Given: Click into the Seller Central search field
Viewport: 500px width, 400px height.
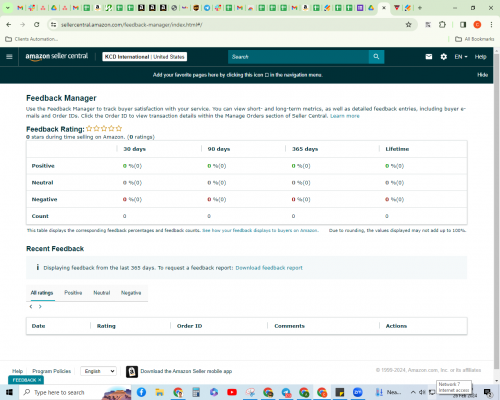Looking at the screenshot, I should 298,57.
